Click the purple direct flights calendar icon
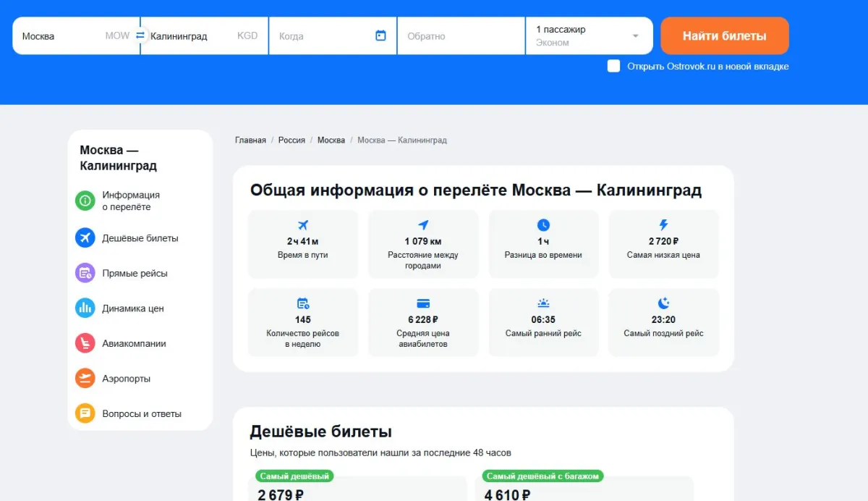Viewport: 868px width, 501px height. 85,273
